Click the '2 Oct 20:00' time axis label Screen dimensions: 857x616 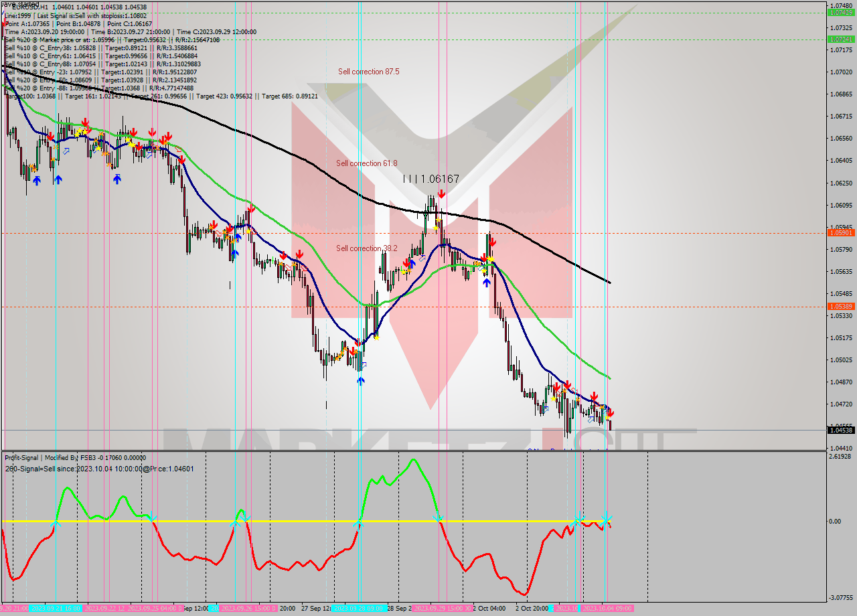[x=533, y=609]
